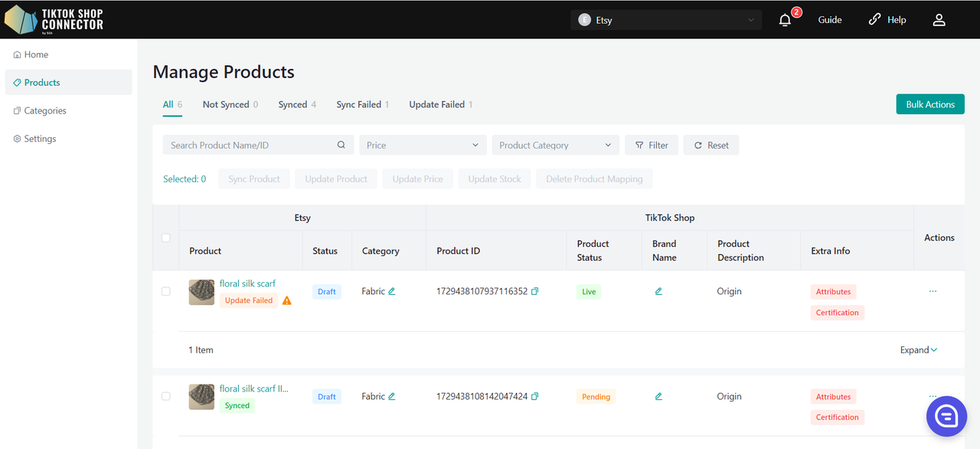
Task: Click the Reset filters button
Action: (x=711, y=145)
